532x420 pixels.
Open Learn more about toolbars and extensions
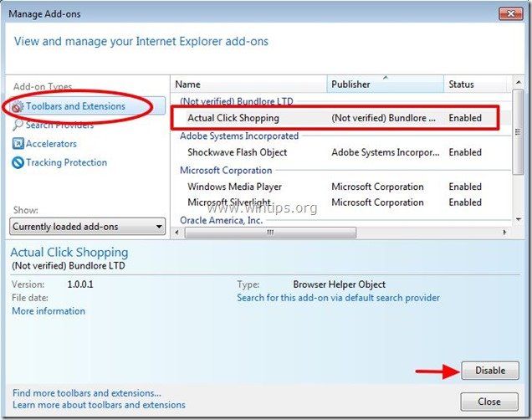click(99, 405)
